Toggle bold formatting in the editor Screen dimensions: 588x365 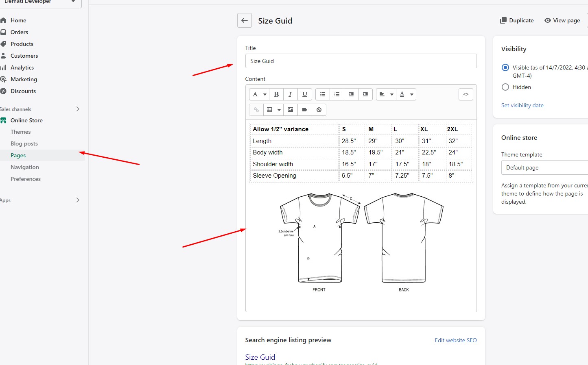pos(276,94)
